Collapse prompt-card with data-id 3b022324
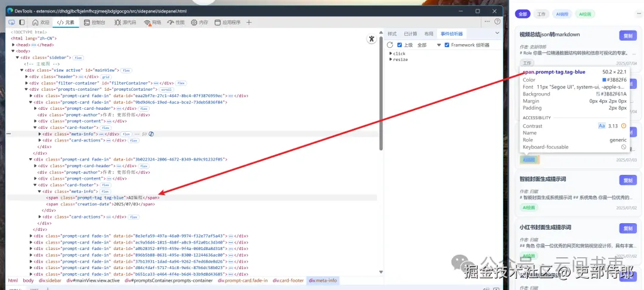The height and width of the screenshot is (290, 644). coord(31,159)
